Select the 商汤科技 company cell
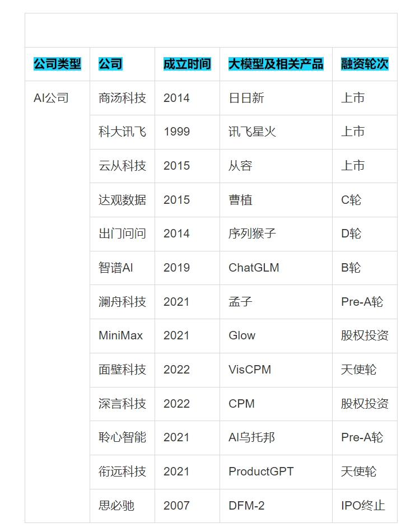 coord(122,98)
